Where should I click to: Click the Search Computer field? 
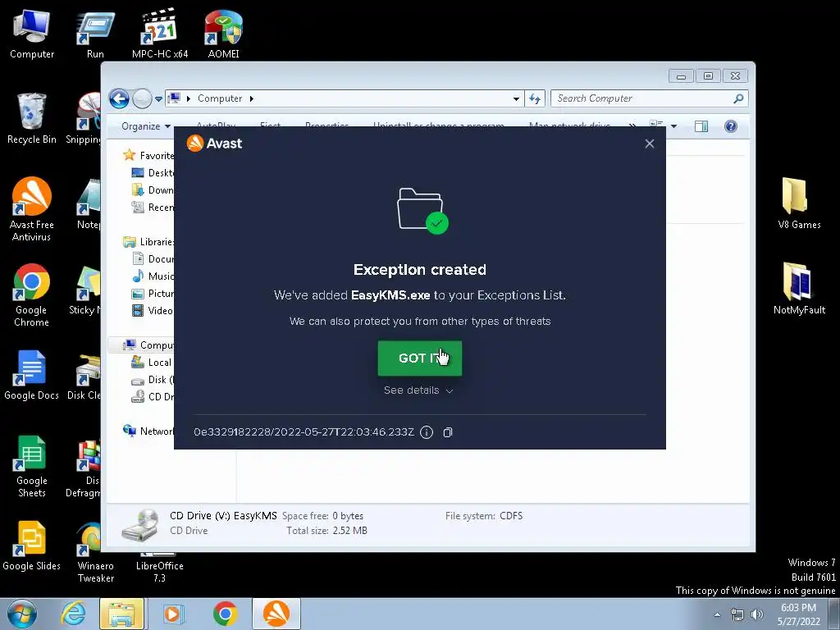(x=649, y=98)
